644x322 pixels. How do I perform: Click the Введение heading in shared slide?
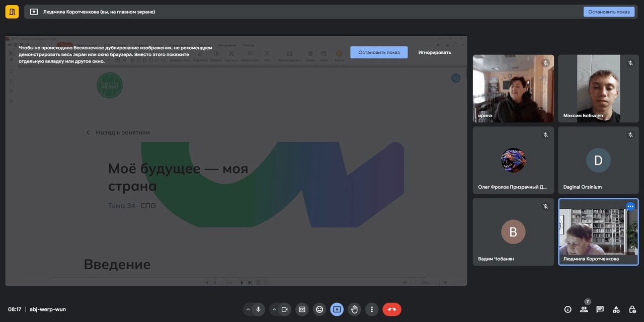(117, 264)
